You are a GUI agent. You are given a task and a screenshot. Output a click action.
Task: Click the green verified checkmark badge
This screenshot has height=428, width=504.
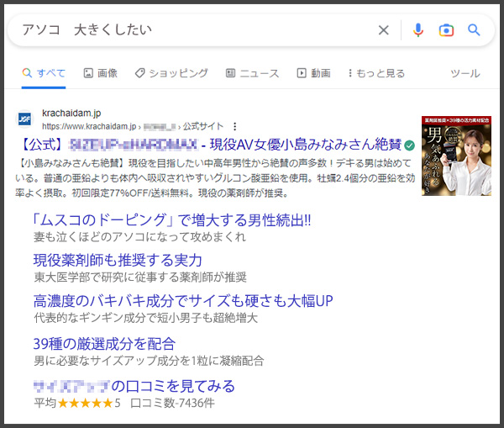tap(409, 145)
